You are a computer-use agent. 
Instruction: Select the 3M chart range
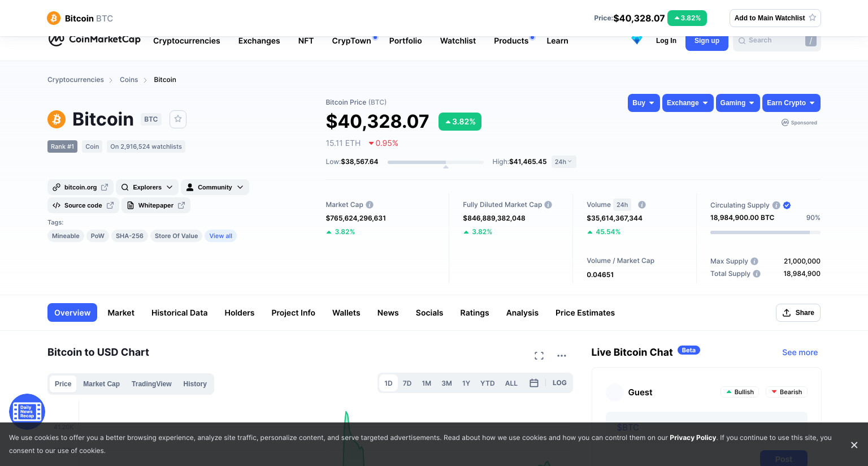point(446,383)
